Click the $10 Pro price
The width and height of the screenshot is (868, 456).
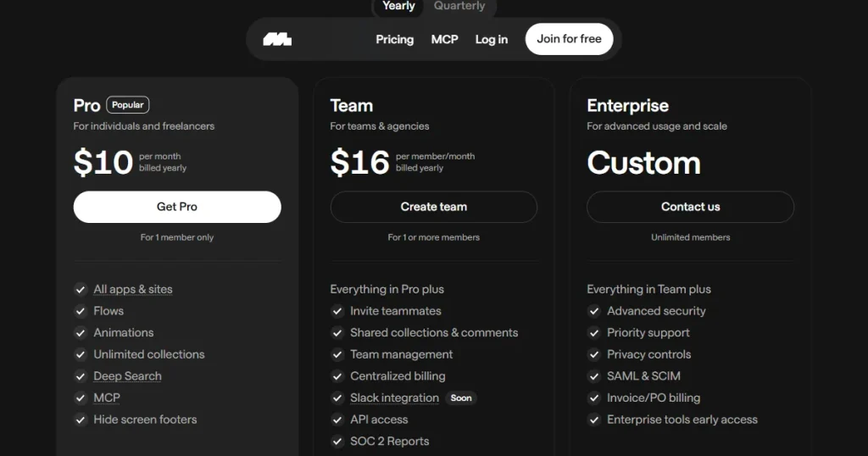(103, 163)
